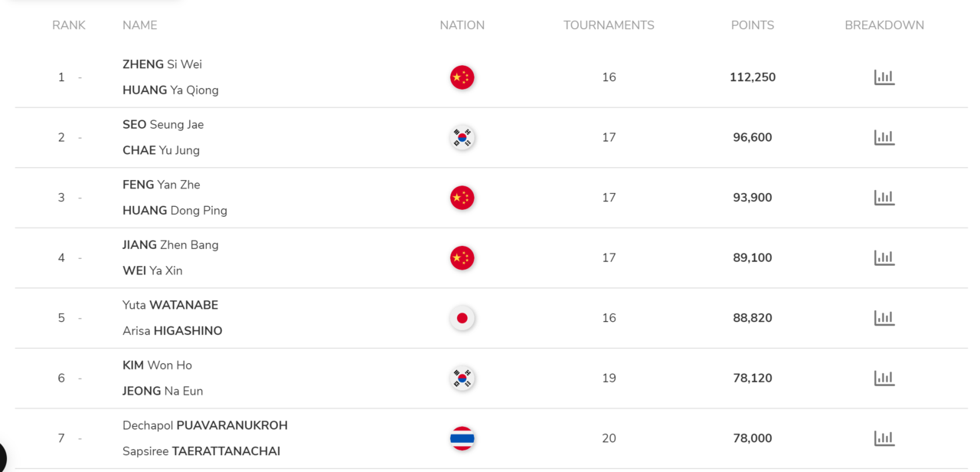980x472 pixels.
Task: View points breakdown for Feng Yan Zhe pair
Action: pyautogui.click(x=884, y=198)
